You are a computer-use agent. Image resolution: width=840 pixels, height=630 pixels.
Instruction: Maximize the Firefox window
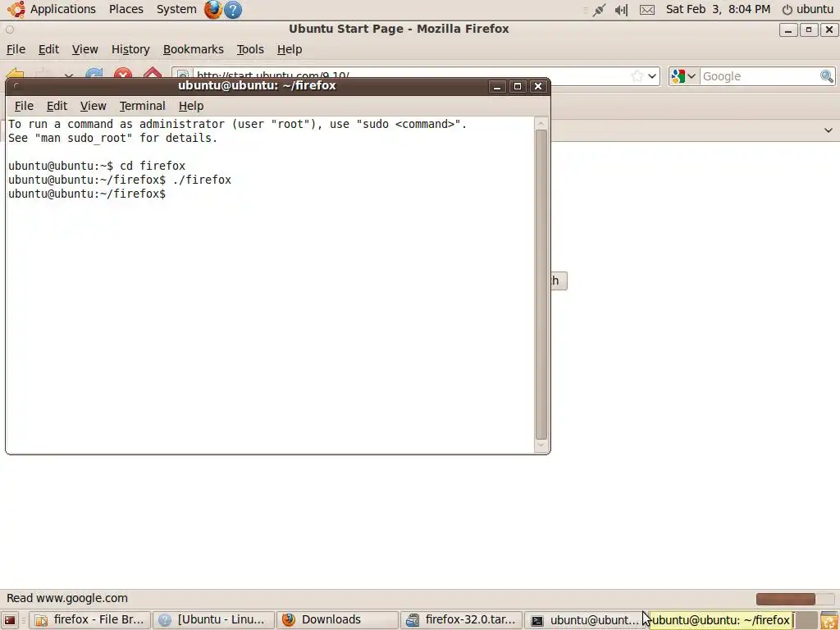pos(808,30)
